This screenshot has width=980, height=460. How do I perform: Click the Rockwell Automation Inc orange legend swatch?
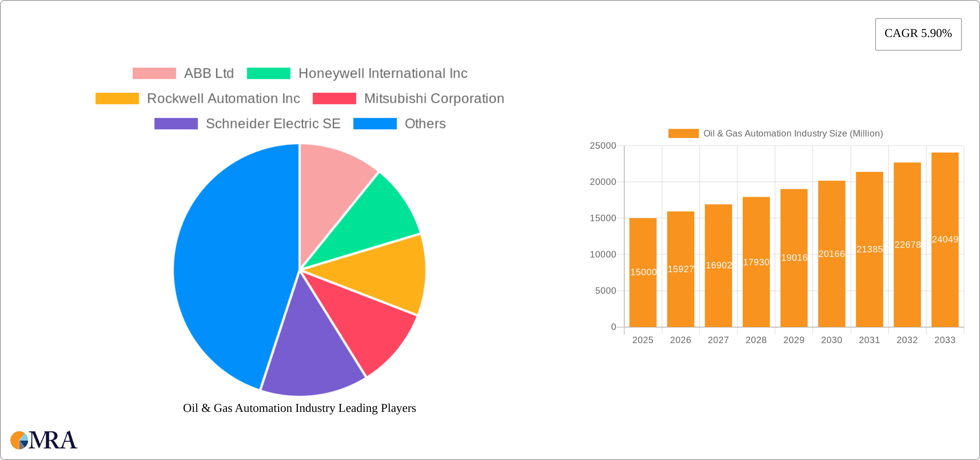(117, 98)
